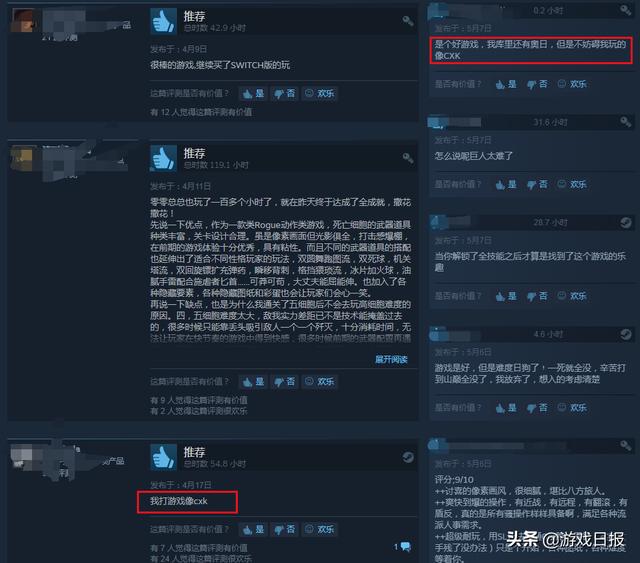
Task: Click key icon on the 42.9 hours review
Action: tap(407, 21)
